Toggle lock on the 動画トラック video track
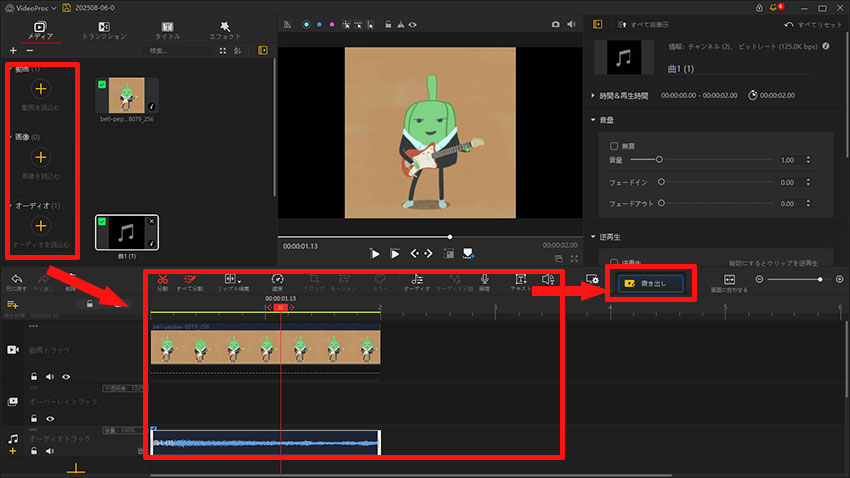This screenshot has width=850, height=478. pos(34,376)
